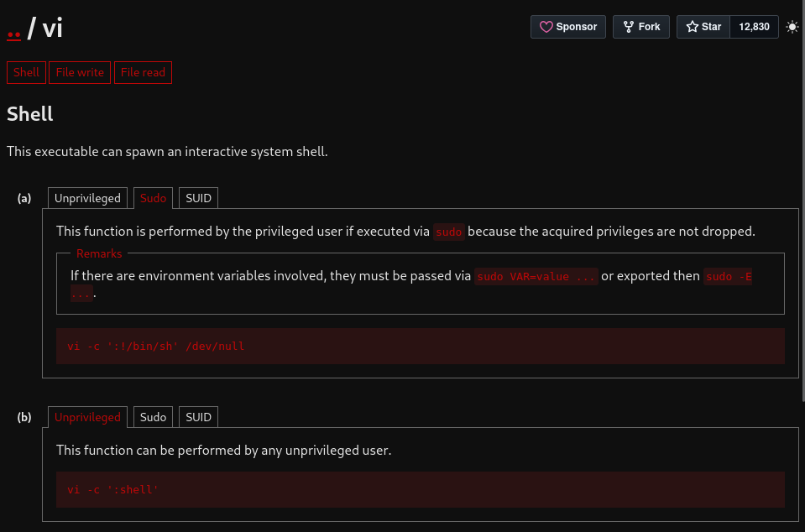Click the heart Sponsor button
This screenshot has width=805, height=532.
567,27
